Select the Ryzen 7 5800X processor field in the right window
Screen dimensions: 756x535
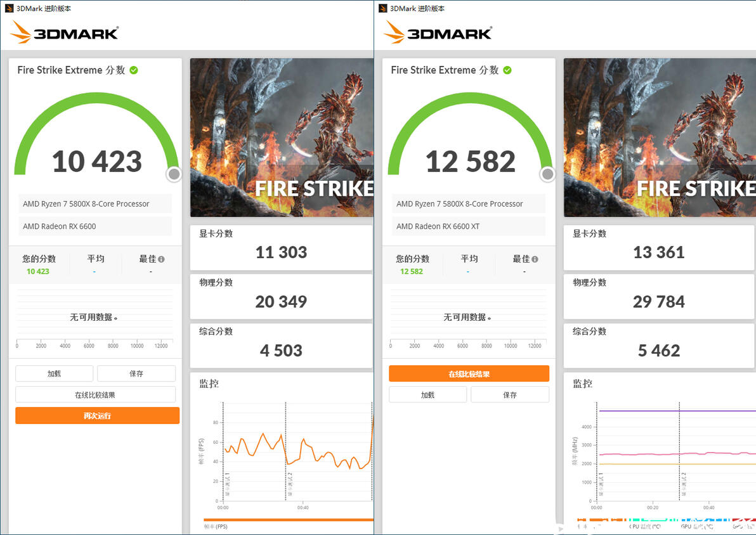pos(469,203)
